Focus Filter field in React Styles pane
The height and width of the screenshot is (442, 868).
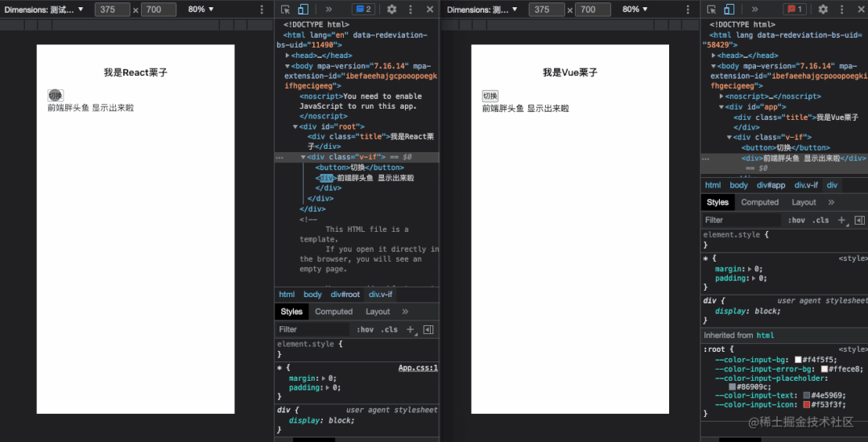tap(312, 329)
